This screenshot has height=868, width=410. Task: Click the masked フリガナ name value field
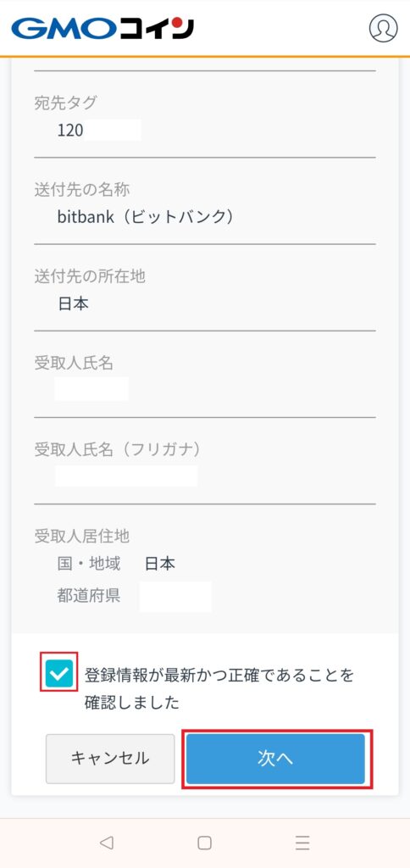click(x=126, y=476)
